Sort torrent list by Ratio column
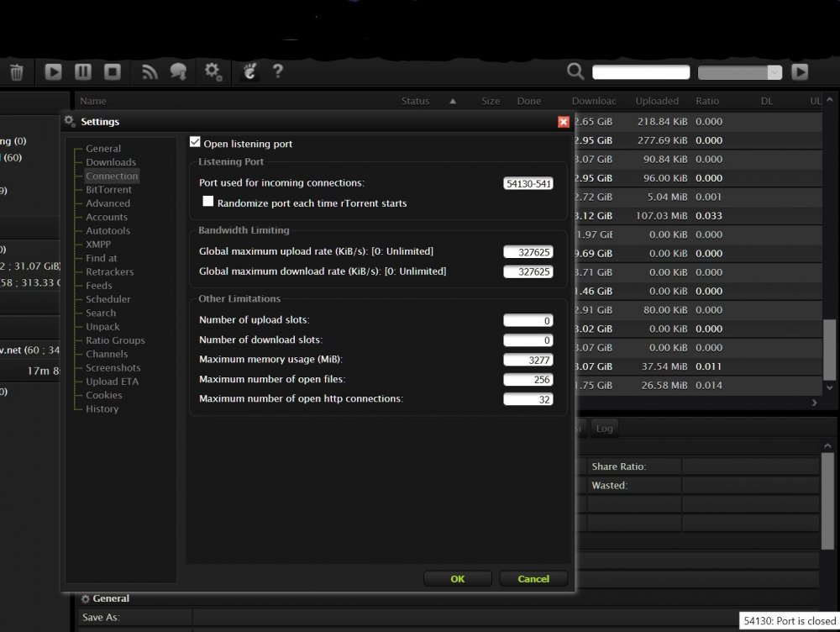This screenshot has width=840, height=632. coord(707,101)
